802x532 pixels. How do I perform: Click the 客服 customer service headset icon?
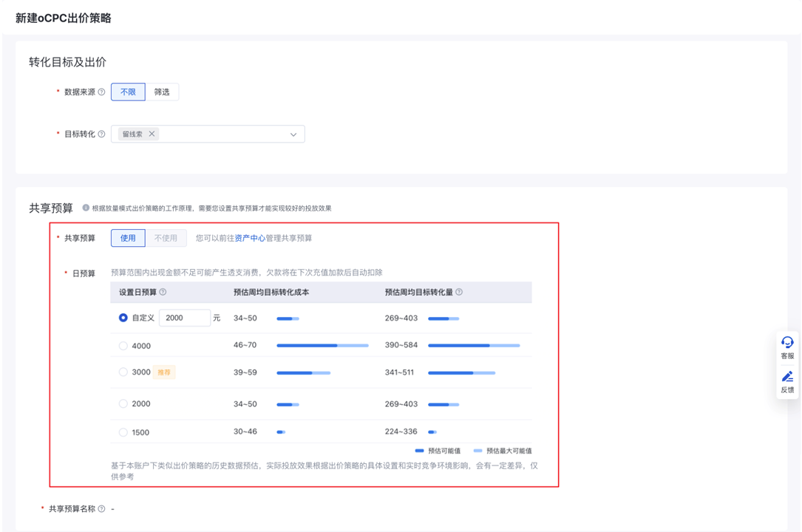(x=787, y=343)
